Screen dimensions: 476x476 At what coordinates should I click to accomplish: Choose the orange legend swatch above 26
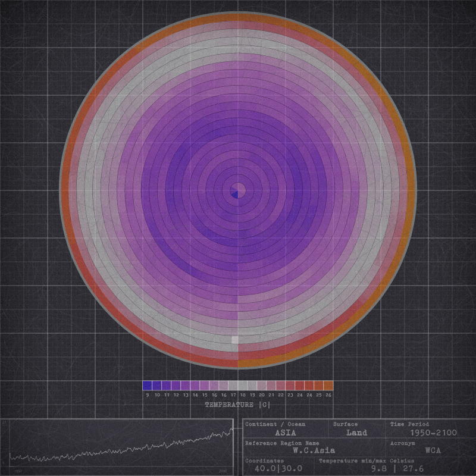tap(328, 386)
